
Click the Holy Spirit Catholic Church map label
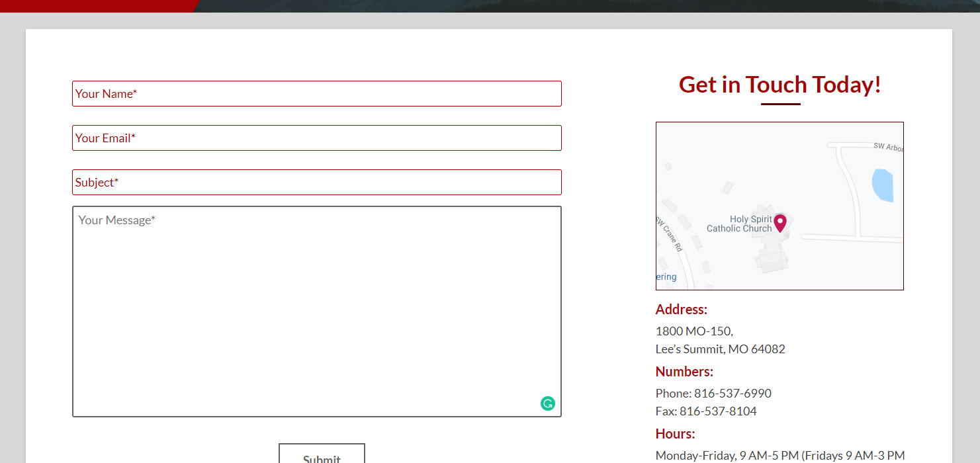pos(739,224)
